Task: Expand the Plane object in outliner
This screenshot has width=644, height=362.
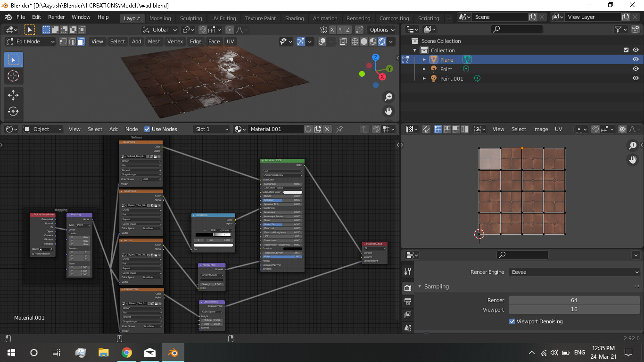Action: click(x=424, y=60)
